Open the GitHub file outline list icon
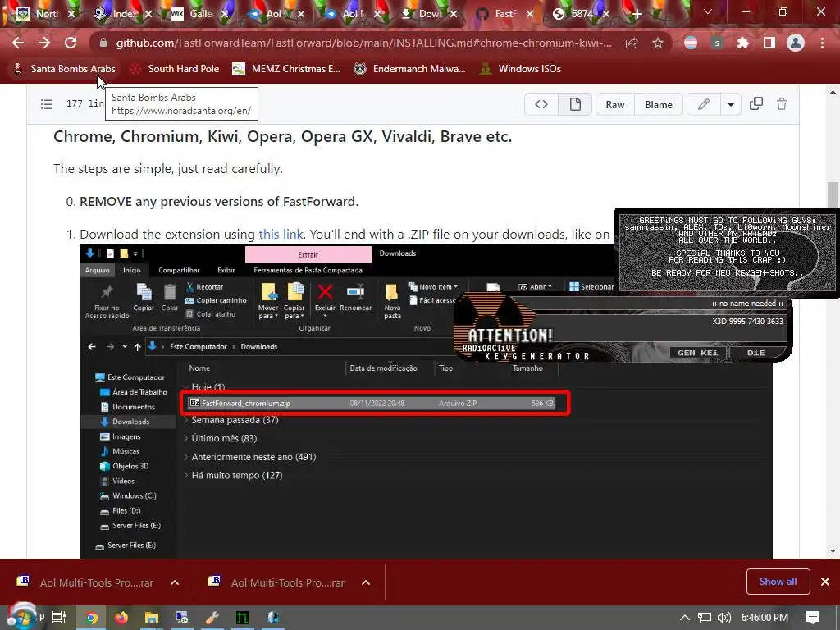Viewport: 840px width, 630px height. click(47, 104)
